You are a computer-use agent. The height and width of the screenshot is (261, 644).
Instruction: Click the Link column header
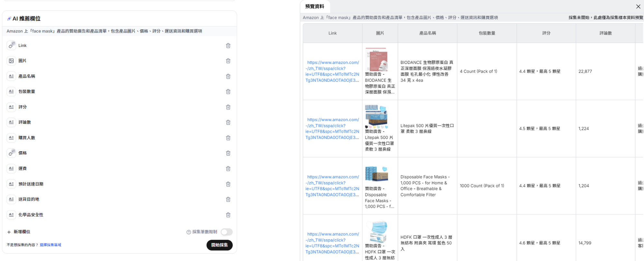point(333,33)
